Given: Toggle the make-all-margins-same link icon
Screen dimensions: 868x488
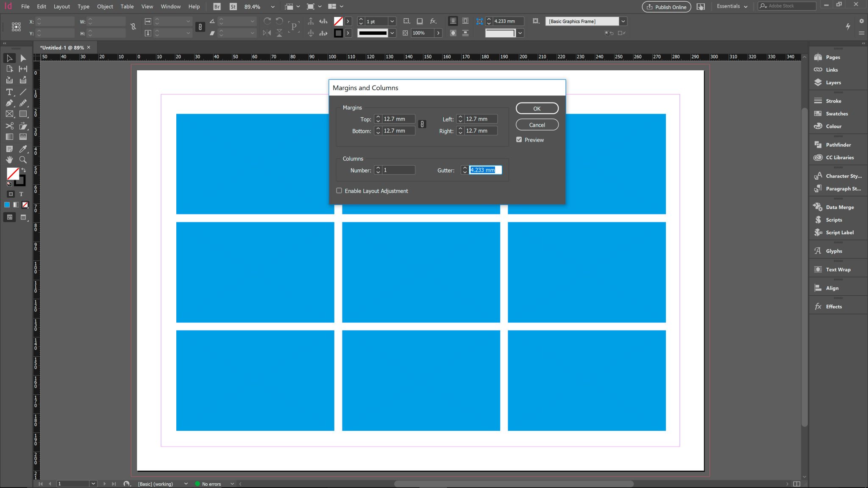Looking at the screenshot, I should [x=422, y=124].
